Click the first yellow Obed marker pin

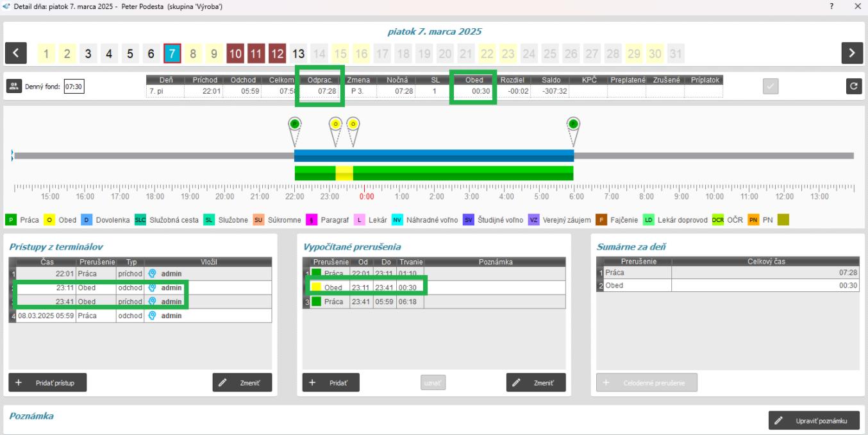click(335, 124)
